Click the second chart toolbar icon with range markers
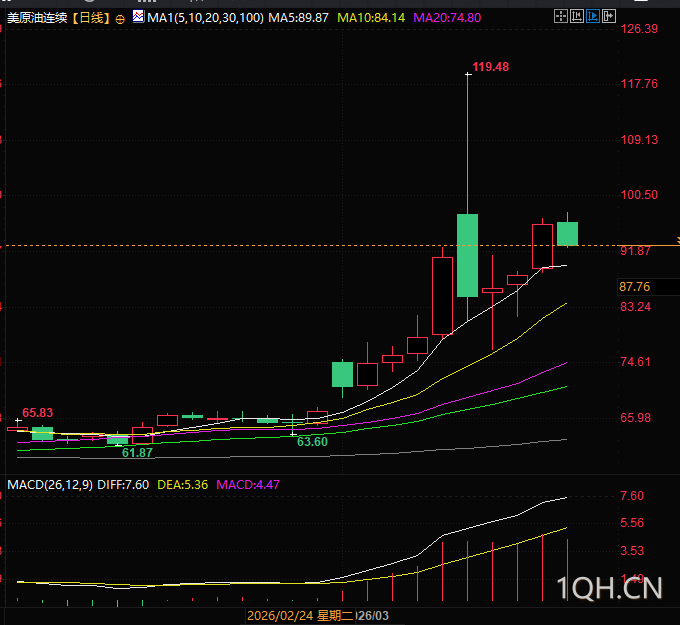The width and height of the screenshot is (680, 625). [x=577, y=16]
